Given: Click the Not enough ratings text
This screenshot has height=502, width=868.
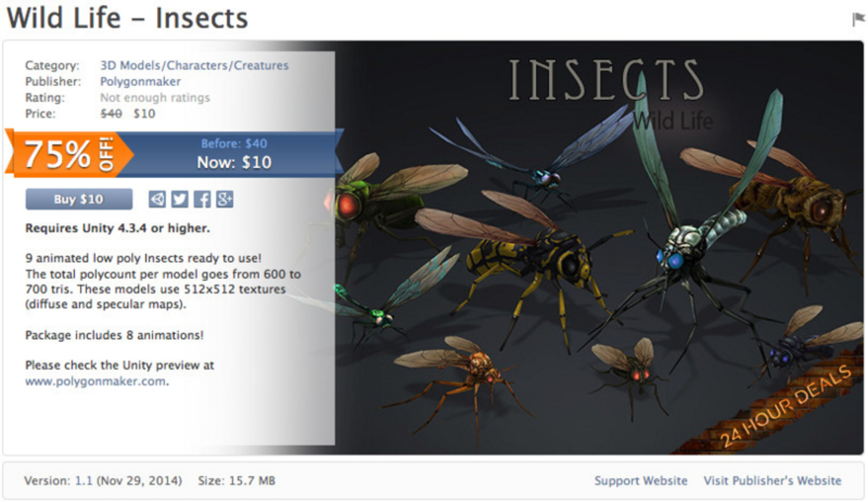Looking at the screenshot, I should point(155,97).
